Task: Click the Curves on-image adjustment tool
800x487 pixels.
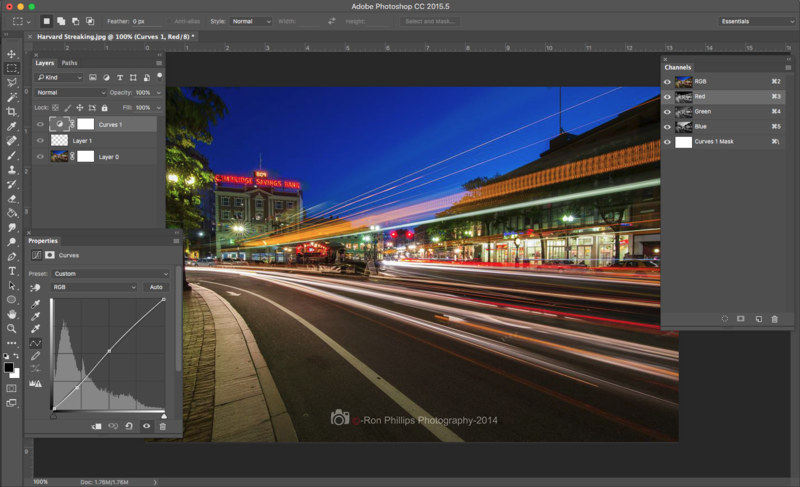Action: pyautogui.click(x=37, y=287)
